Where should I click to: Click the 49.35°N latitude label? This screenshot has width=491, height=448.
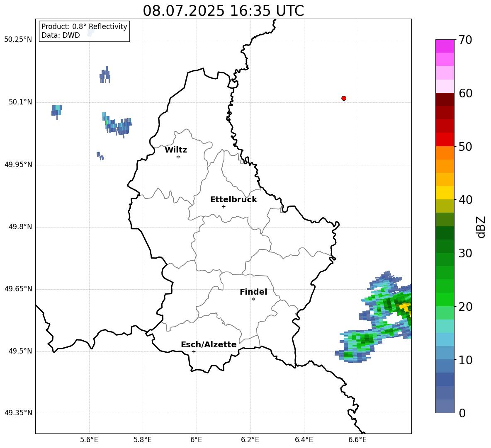point(18,413)
